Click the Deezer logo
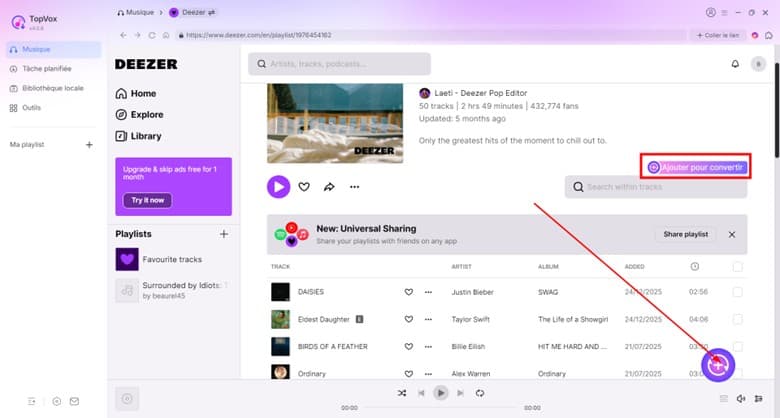 click(146, 64)
